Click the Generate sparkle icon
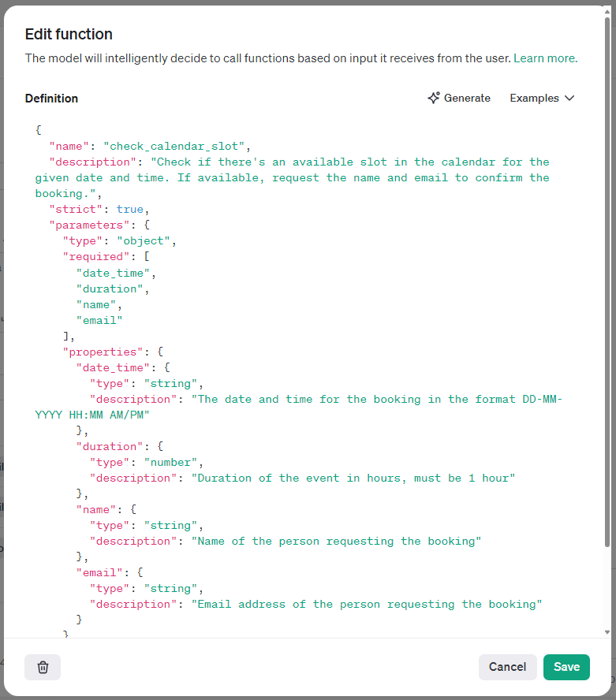 [433, 98]
